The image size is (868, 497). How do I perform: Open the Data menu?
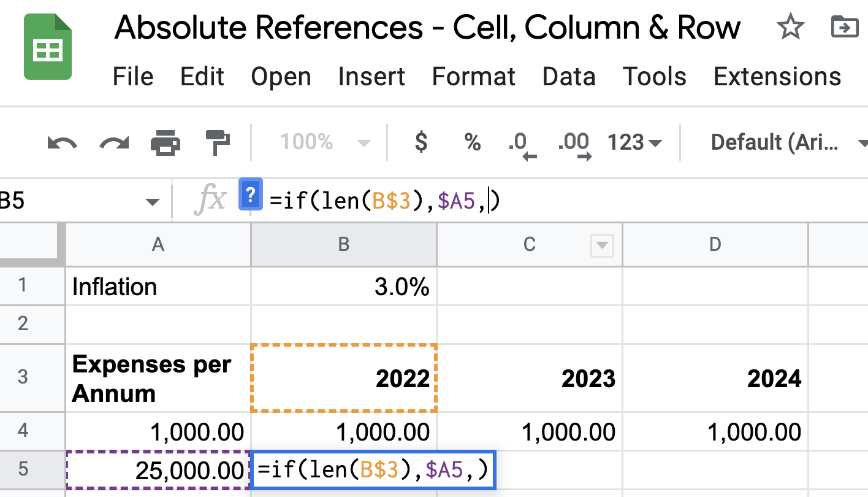click(x=568, y=76)
